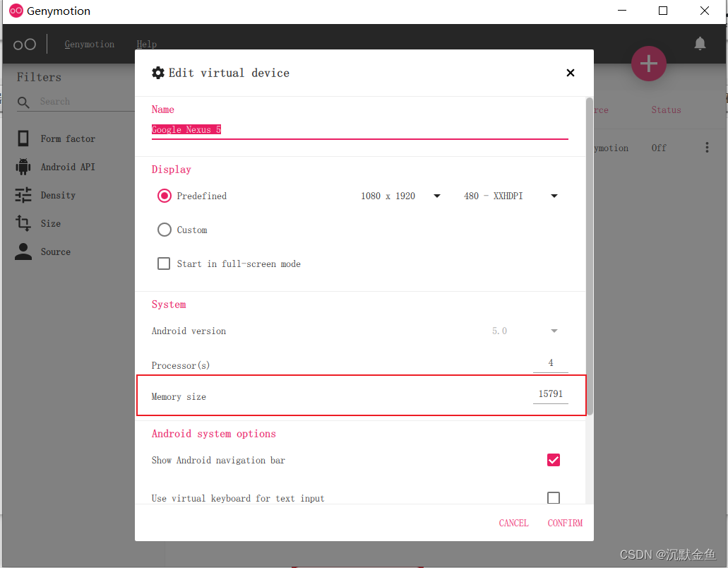Click the Status column header
This screenshot has width=728, height=568.
[x=666, y=110]
